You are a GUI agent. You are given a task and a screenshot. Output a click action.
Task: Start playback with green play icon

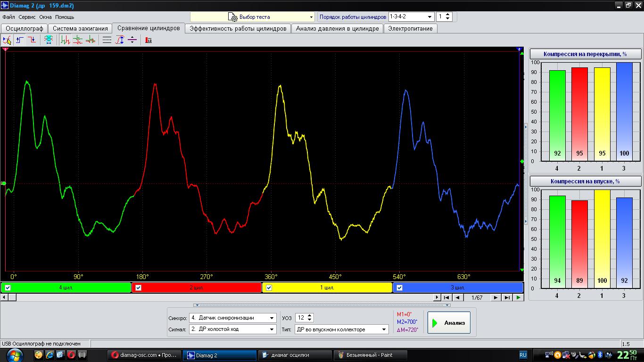tap(519, 297)
